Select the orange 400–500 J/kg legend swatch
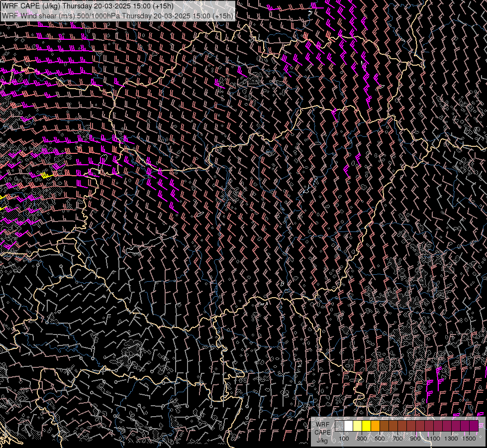This screenshot has height=448, width=487. (375, 426)
